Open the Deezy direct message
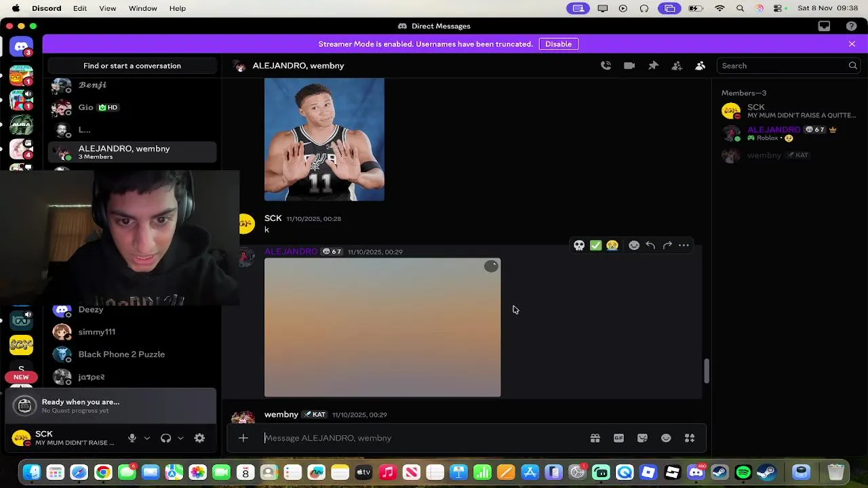 coord(132,310)
